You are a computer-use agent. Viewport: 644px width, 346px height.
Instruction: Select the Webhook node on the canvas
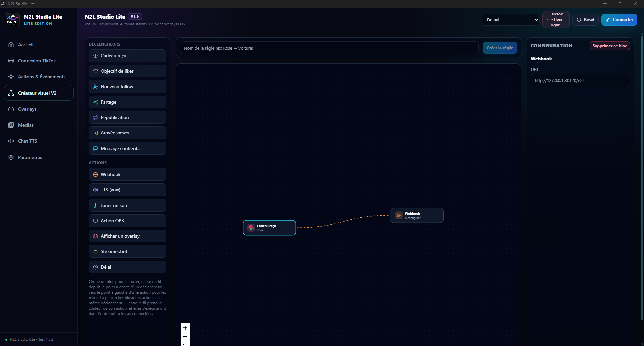click(417, 215)
